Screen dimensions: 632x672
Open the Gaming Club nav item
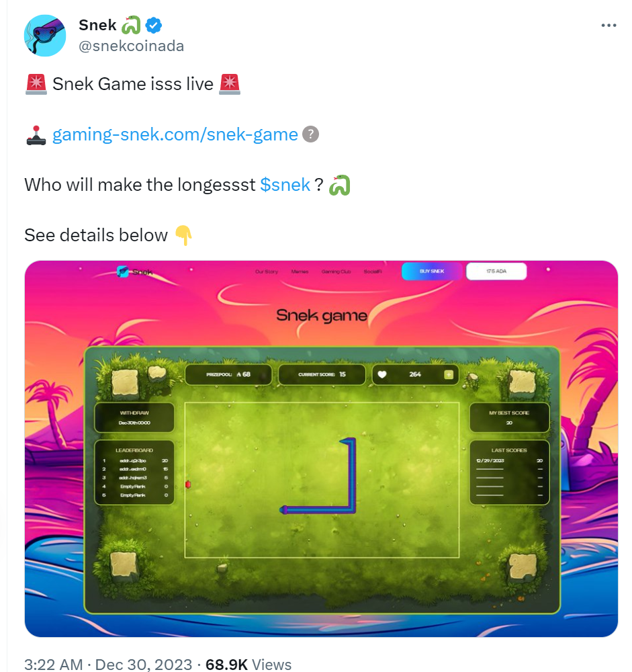point(336,271)
